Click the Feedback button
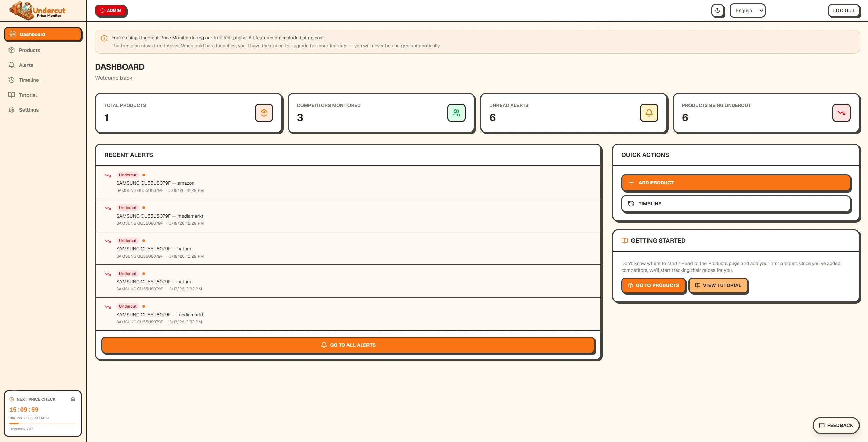Image resolution: width=868 pixels, height=442 pixels. (835, 425)
